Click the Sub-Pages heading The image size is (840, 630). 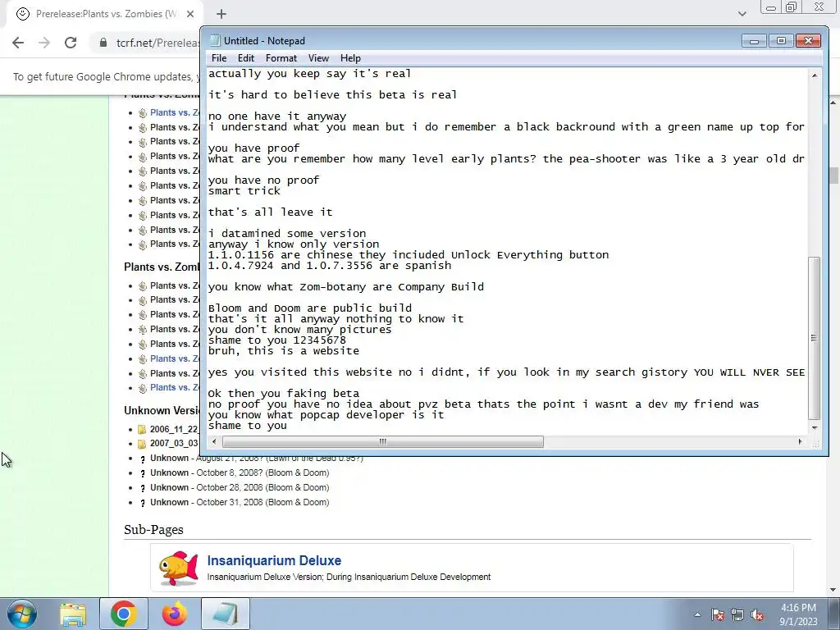click(153, 529)
